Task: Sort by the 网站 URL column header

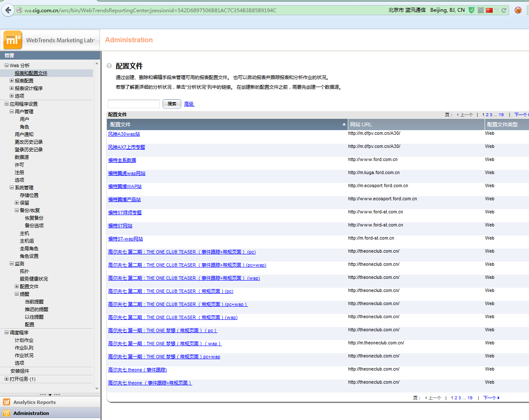Action: pos(416,125)
